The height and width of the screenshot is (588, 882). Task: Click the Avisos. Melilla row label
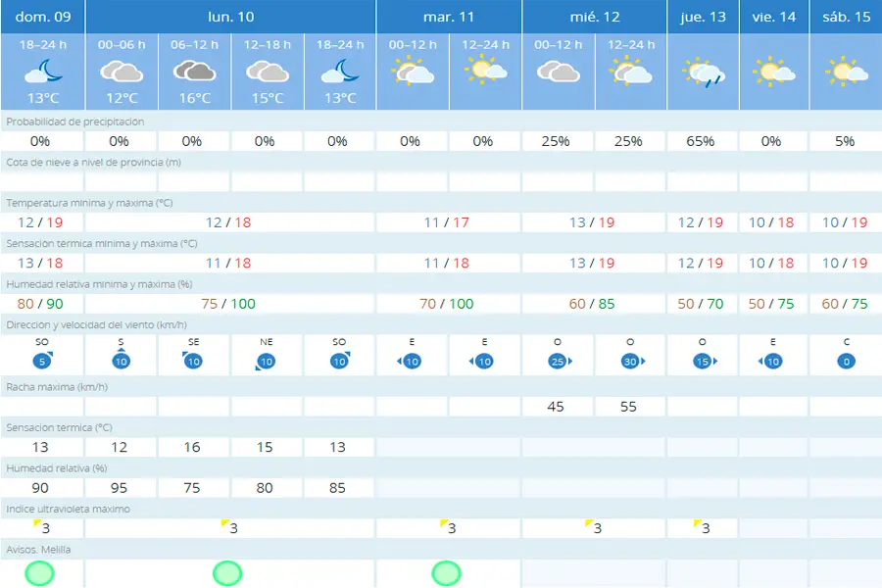38,549
